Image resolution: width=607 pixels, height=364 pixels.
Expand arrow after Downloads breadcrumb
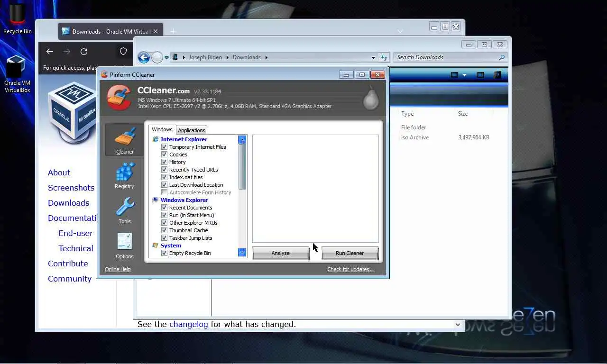point(267,57)
